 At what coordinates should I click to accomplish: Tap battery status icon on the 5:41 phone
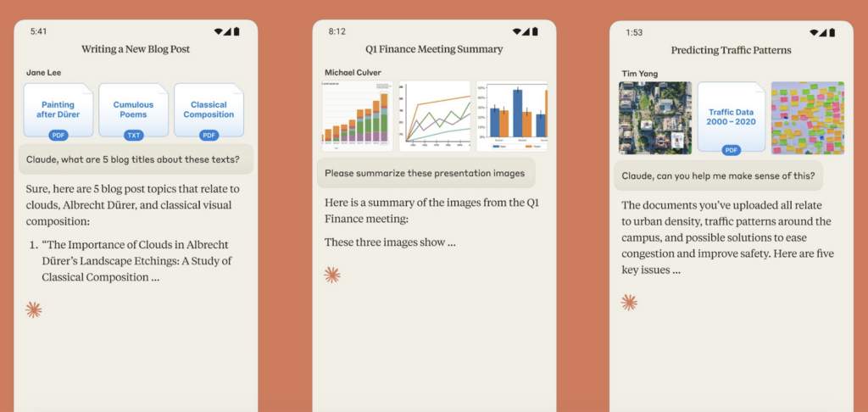pos(236,31)
